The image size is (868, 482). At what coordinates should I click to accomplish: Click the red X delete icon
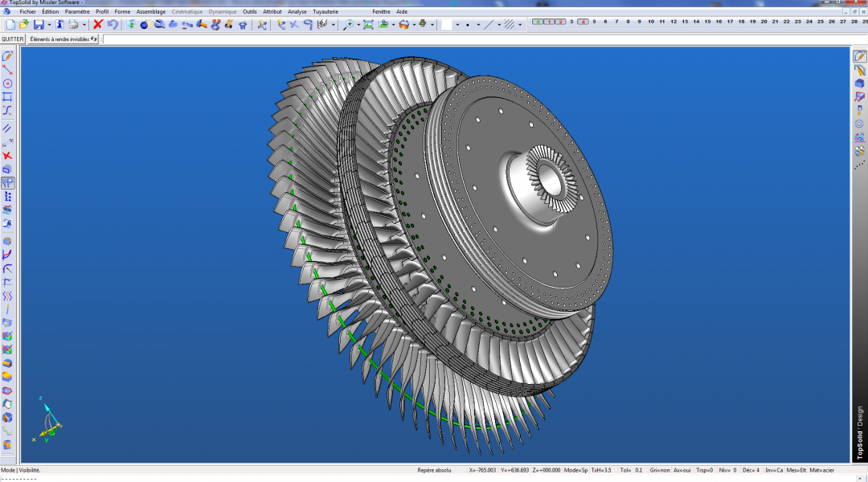98,24
